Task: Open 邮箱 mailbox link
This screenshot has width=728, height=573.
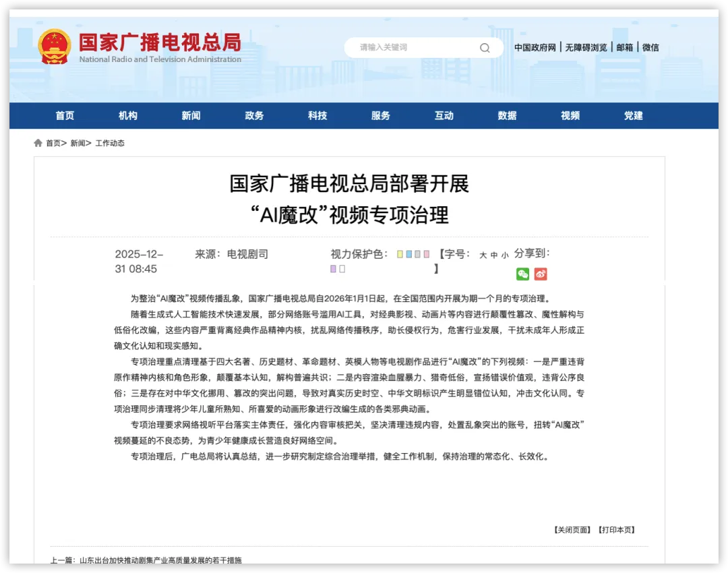Action: tap(624, 47)
